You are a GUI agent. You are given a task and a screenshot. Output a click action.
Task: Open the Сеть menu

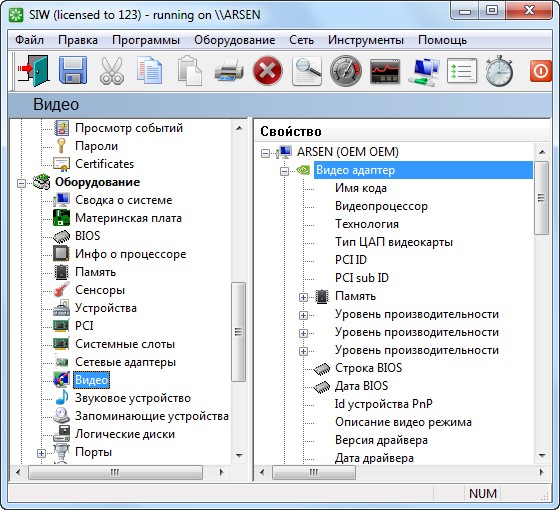[x=301, y=40]
